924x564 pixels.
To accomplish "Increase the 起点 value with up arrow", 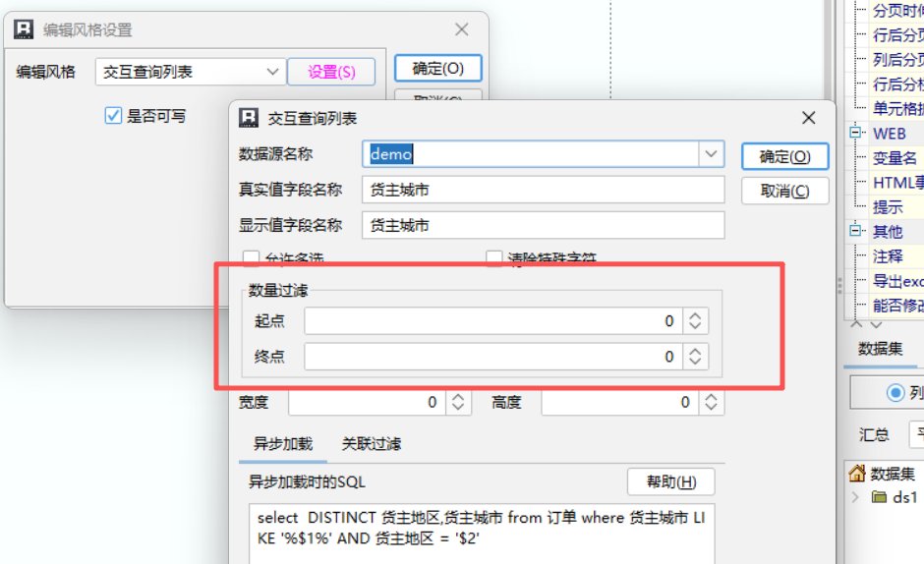I will click(x=695, y=315).
